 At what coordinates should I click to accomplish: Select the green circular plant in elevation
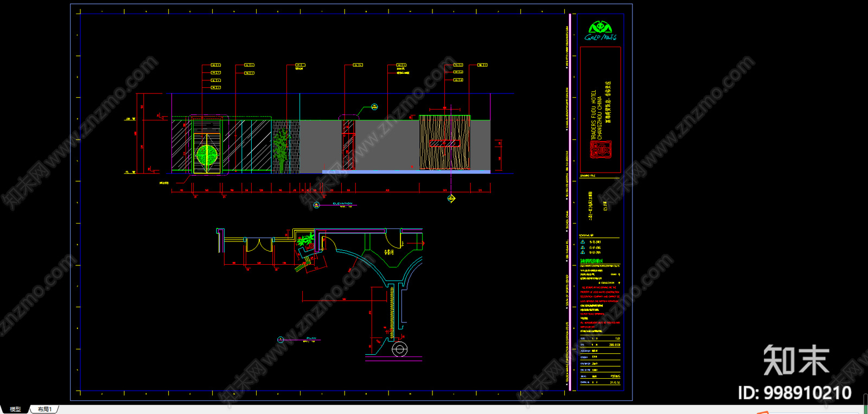[x=207, y=155]
